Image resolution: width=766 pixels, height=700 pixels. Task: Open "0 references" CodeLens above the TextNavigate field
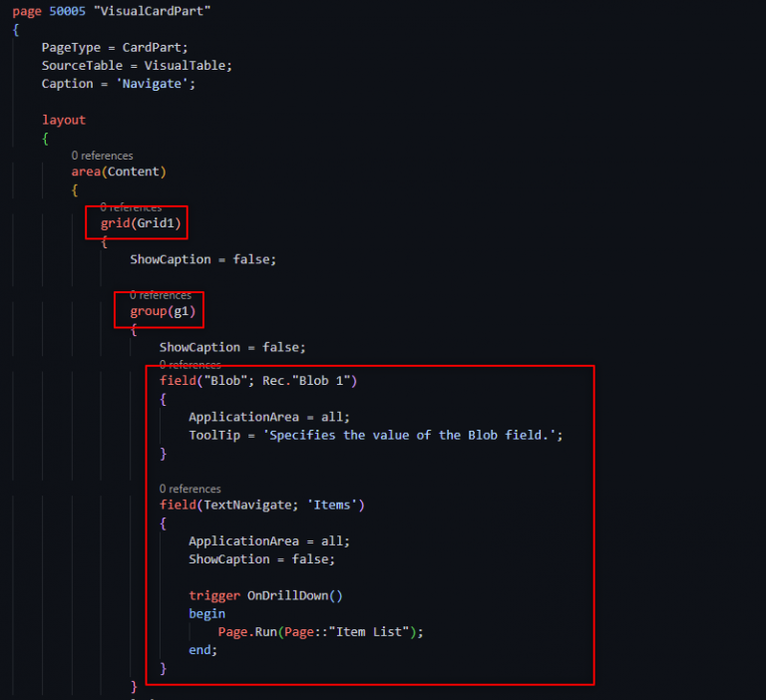(190, 489)
